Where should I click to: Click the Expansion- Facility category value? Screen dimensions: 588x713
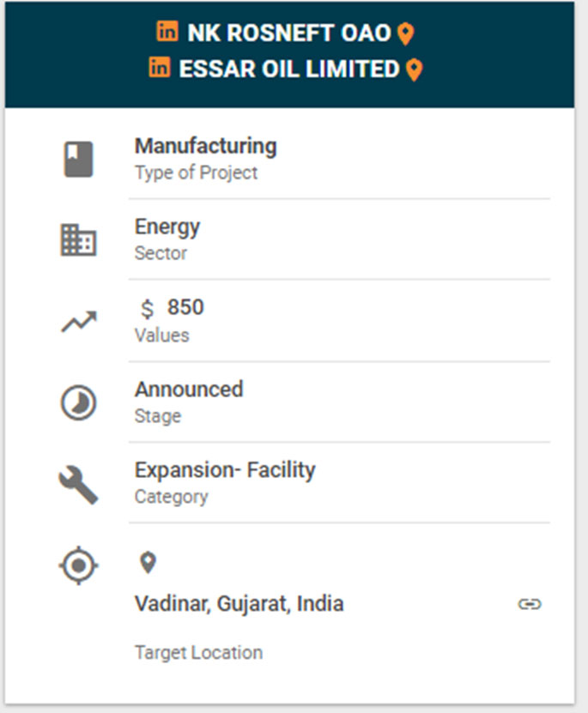[x=225, y=469]
